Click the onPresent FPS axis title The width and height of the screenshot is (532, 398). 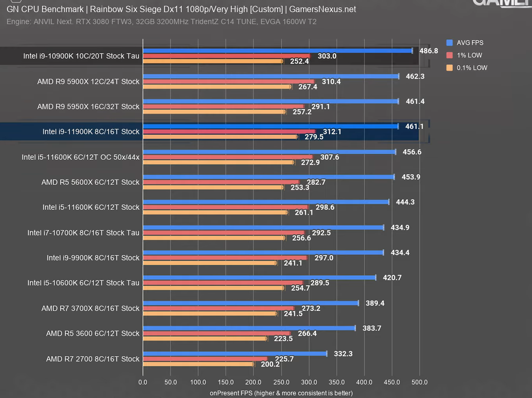coord(281,393)
